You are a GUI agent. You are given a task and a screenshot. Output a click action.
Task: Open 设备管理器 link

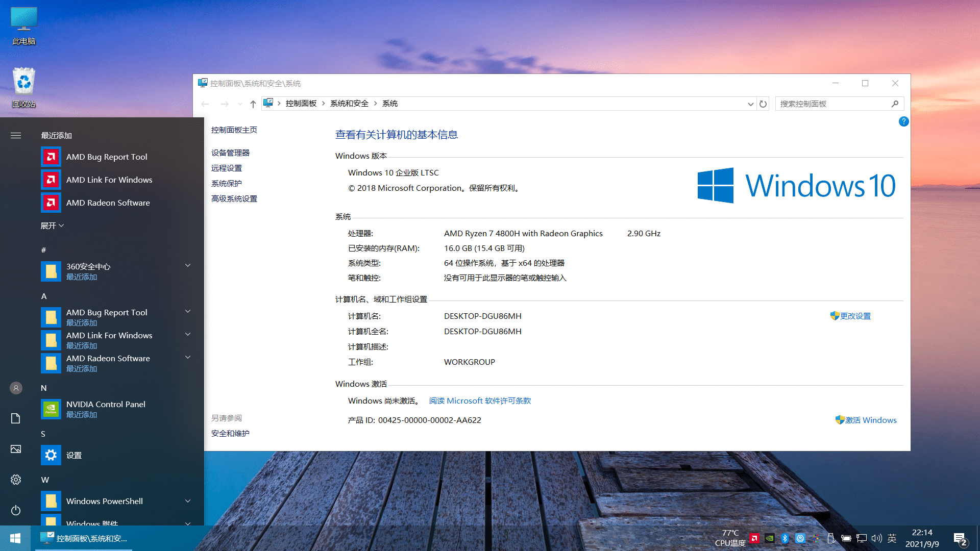click(230, 153)
